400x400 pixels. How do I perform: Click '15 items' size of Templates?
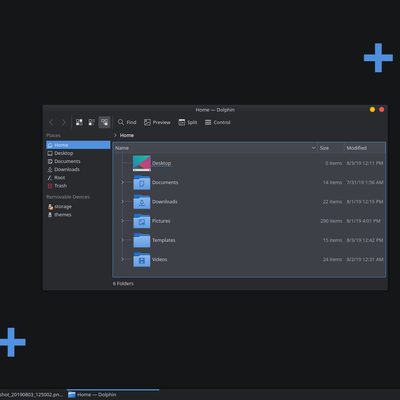[332, 240]
